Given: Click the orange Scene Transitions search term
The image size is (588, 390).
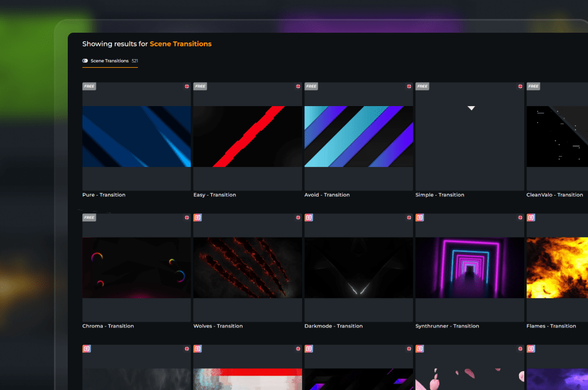Looking at the screenshot, I should click(180, 44).
